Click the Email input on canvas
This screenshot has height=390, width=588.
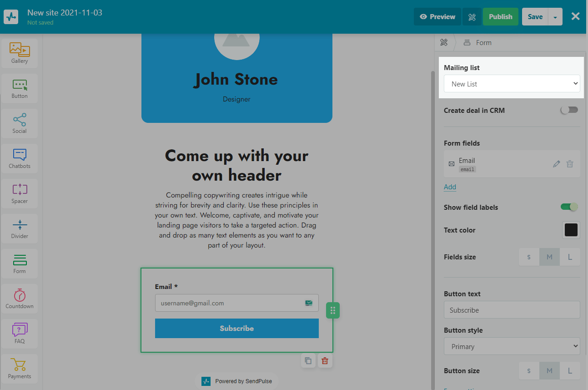tap(237, 303)
